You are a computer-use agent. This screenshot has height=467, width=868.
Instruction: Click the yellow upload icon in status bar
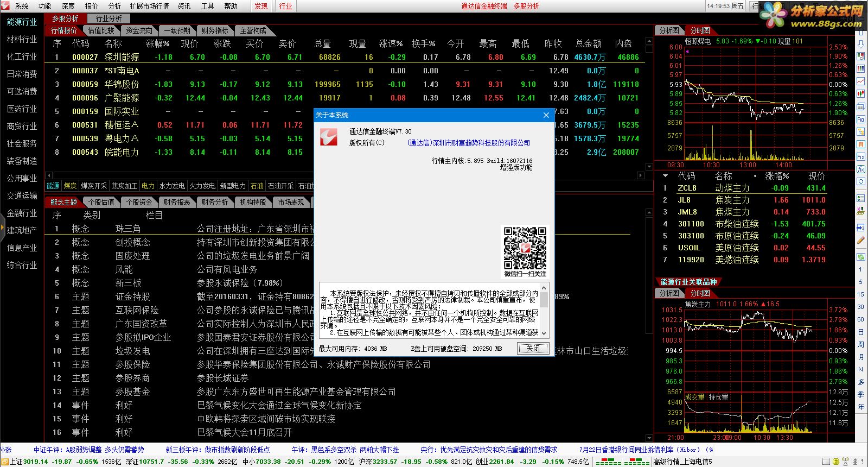(x=836, y=462)
